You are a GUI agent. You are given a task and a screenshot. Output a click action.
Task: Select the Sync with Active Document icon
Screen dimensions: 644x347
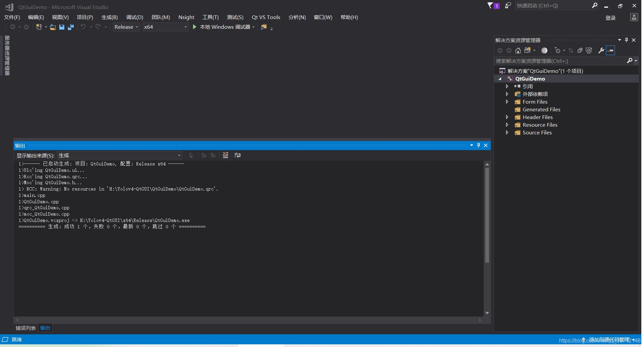point(571,50)
